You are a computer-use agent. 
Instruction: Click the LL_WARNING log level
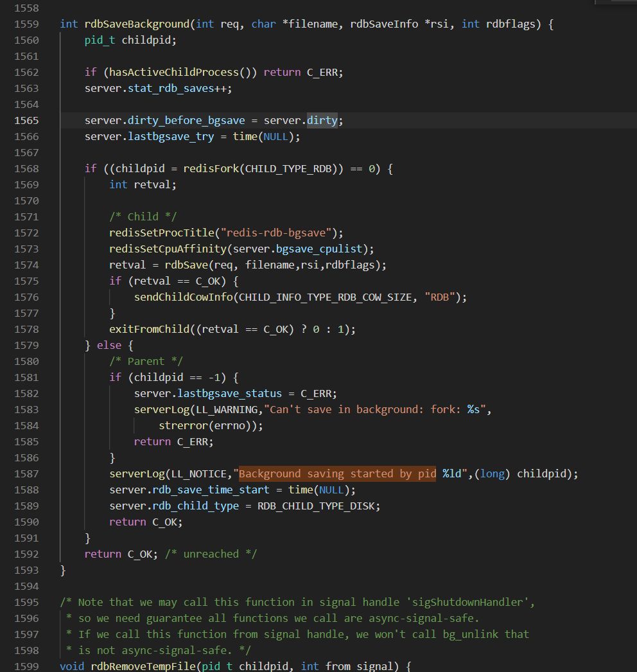[227, 410]
